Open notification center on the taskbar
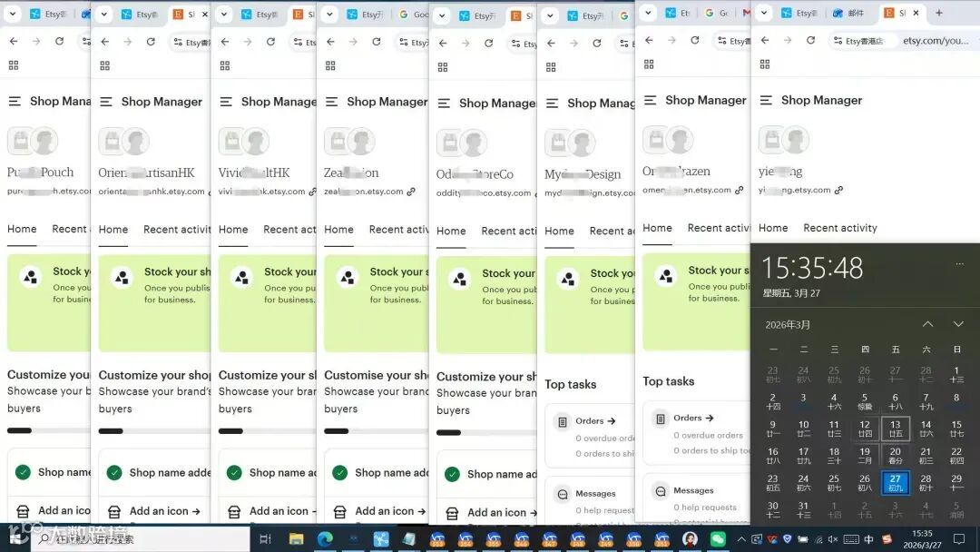This screenshot has width=980, height=552. pyautogui.click(x=959, y=539)
